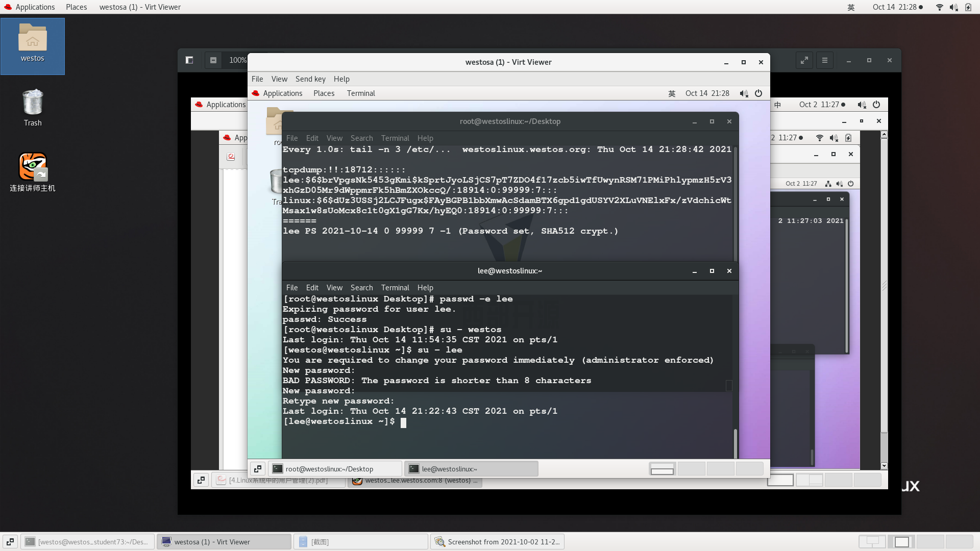Click the root@westoslinux terminal tab
Viewport: 980px width, 551px height.
tap(329, 469)
